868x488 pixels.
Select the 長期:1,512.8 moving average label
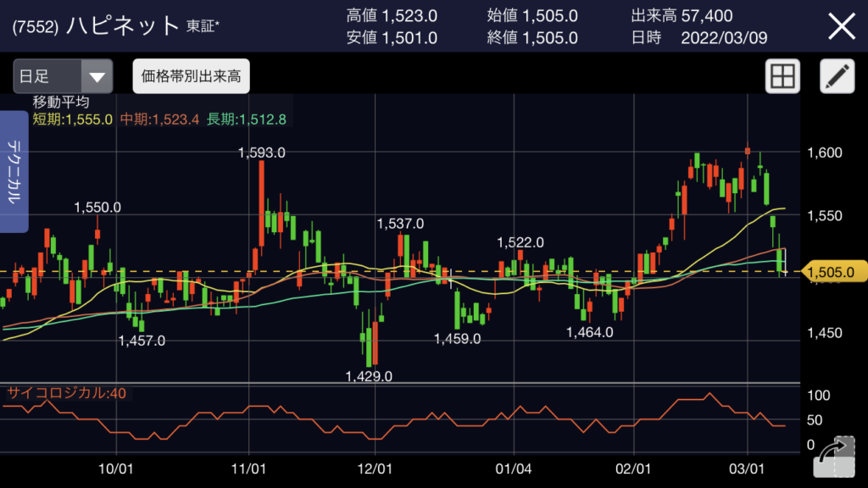point(247,119)
